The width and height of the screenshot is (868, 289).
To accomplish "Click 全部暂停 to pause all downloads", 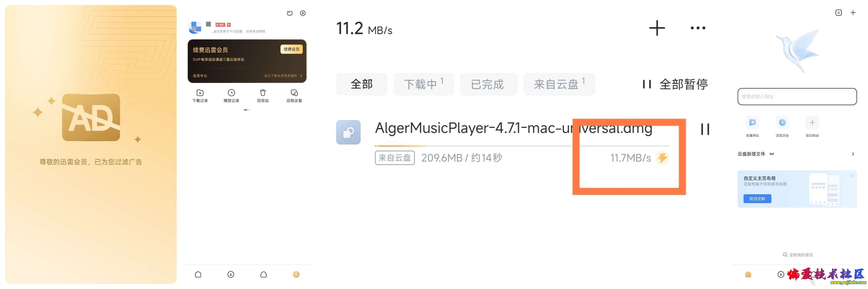I will point(675,84).
